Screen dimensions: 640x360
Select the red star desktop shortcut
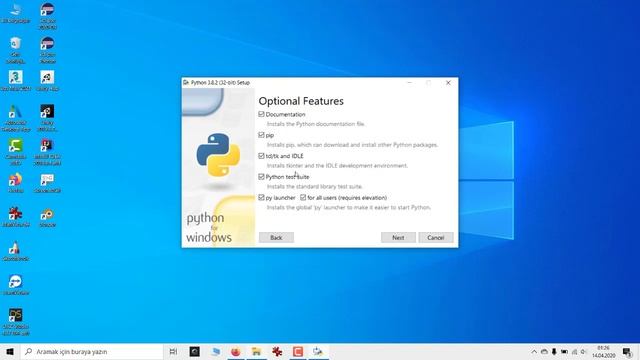pos(16,217)
